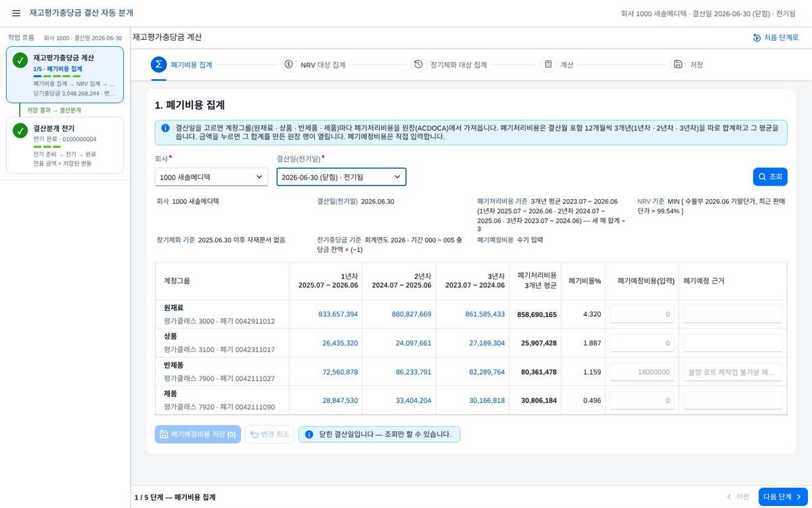Switch to the 장기체화 대상 집계 step tab
Viewport: 812px width, 508px height.
[449, 65]
